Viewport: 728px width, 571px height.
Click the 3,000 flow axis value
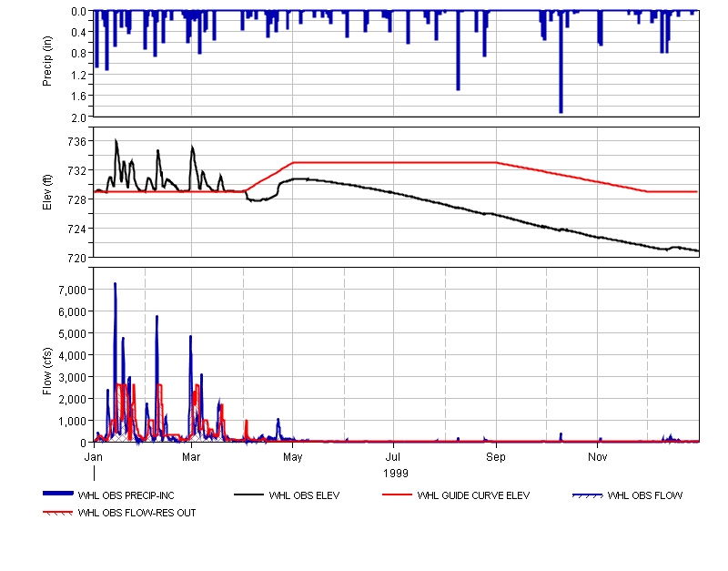point(73,377)
